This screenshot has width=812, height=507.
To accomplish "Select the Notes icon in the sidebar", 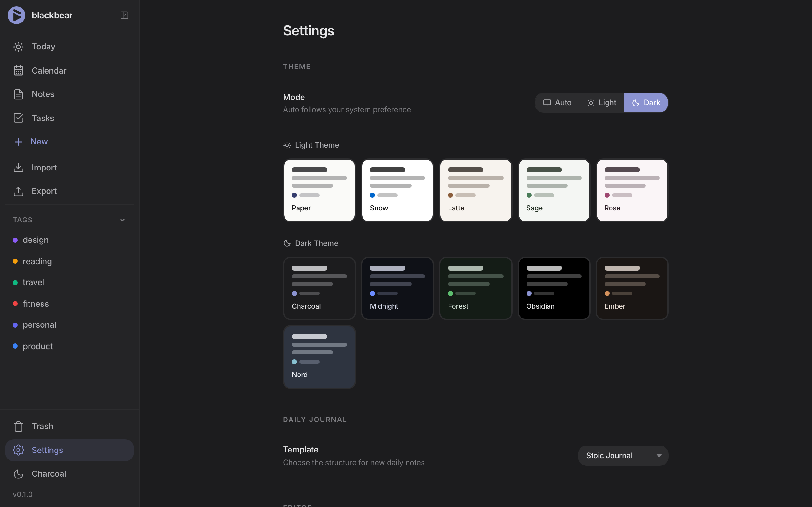I will tap(18, 94).
